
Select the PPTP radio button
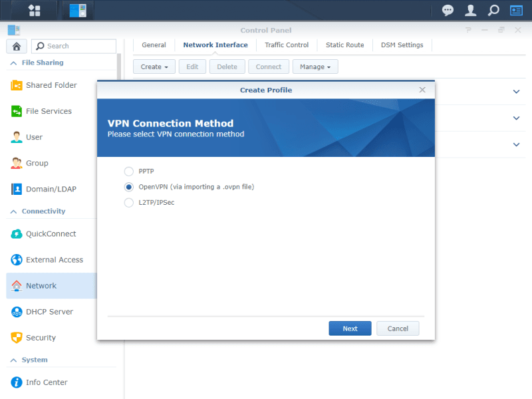(129, 172)
